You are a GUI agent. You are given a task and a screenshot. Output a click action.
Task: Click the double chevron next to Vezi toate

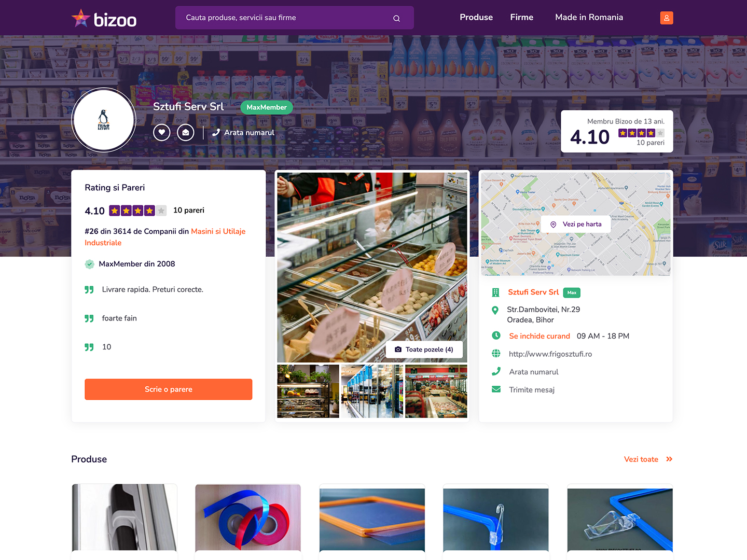point(669,459)
